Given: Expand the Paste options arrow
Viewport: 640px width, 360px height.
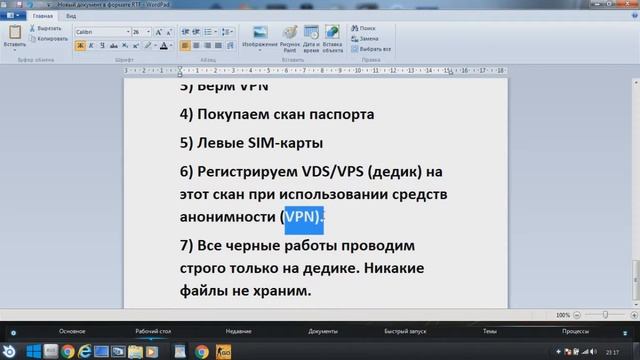Looking at the screenshot, I should [x=15, y=50].
